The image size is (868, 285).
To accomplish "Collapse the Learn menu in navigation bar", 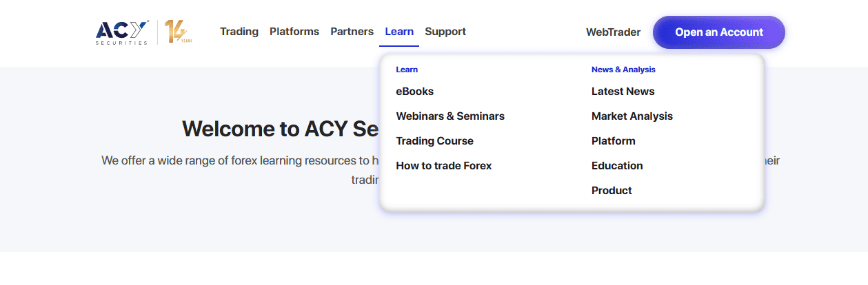I will [399, 32].
